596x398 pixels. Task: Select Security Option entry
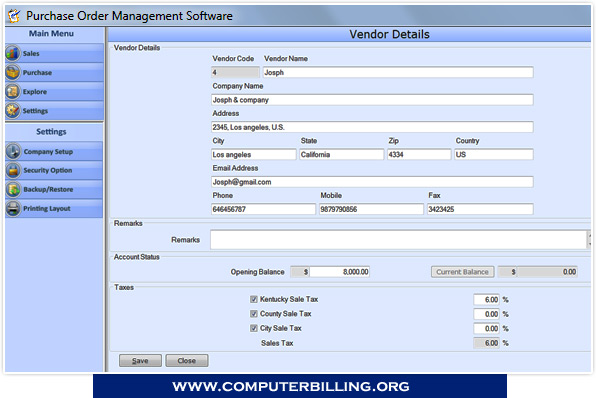click(54, 170)
